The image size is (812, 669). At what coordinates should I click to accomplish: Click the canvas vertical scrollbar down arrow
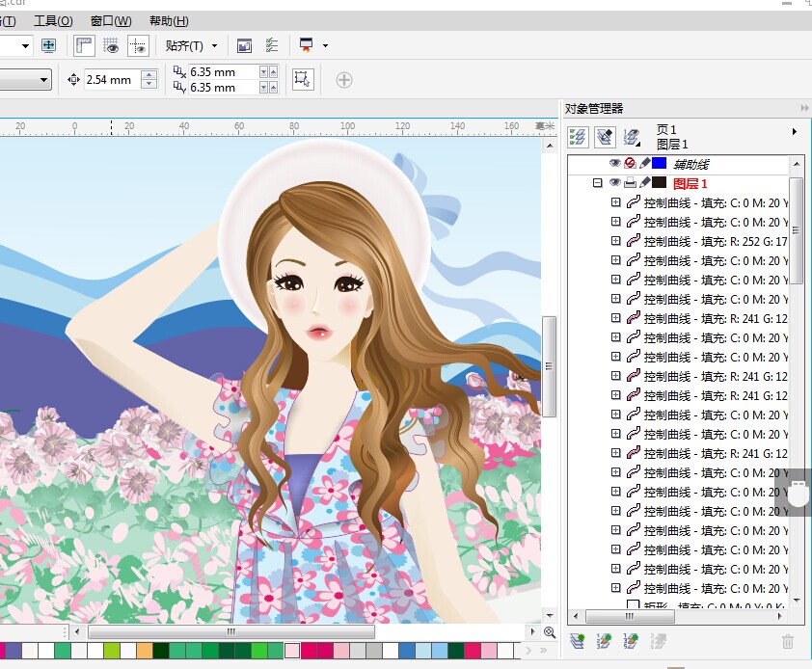point(550,615)
